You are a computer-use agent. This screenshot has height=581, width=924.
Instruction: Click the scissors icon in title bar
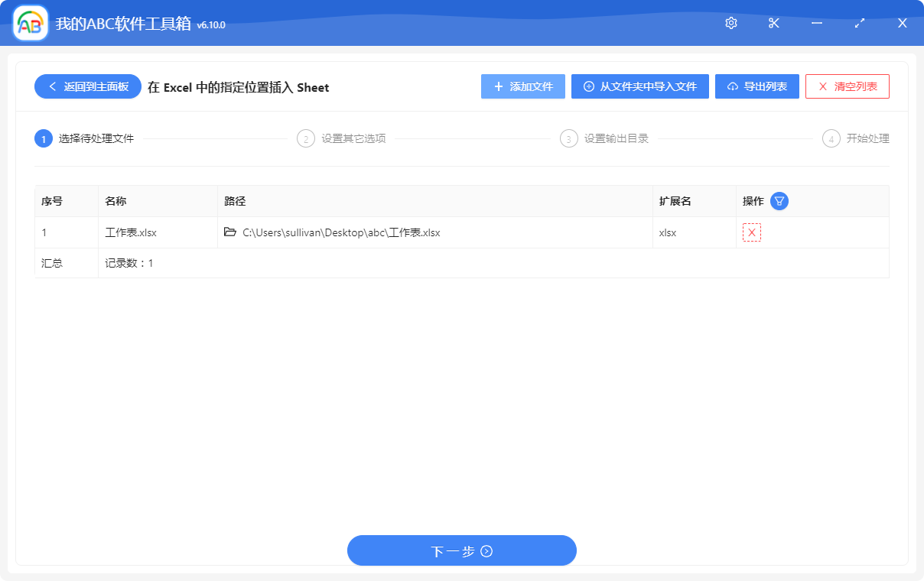[x=774, y=23]
